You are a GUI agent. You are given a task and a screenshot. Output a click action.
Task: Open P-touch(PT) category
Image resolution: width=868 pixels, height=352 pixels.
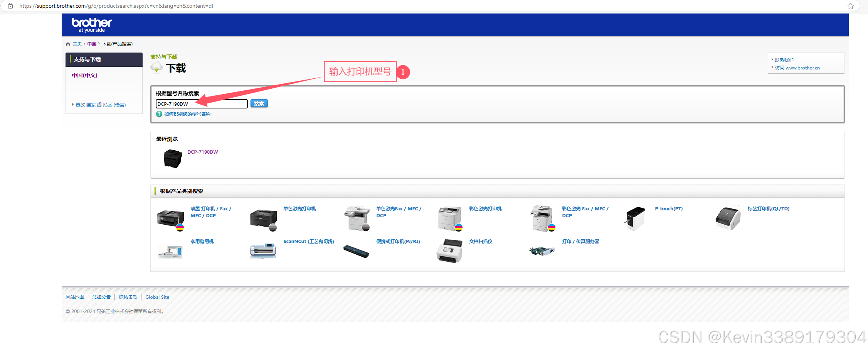(x=669, y=209)
